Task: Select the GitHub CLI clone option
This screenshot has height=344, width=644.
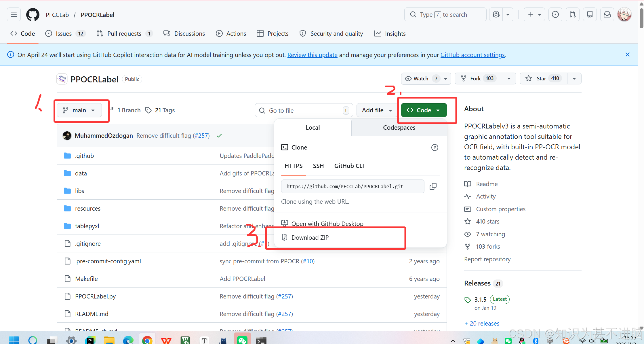Action: pos(349,166)
